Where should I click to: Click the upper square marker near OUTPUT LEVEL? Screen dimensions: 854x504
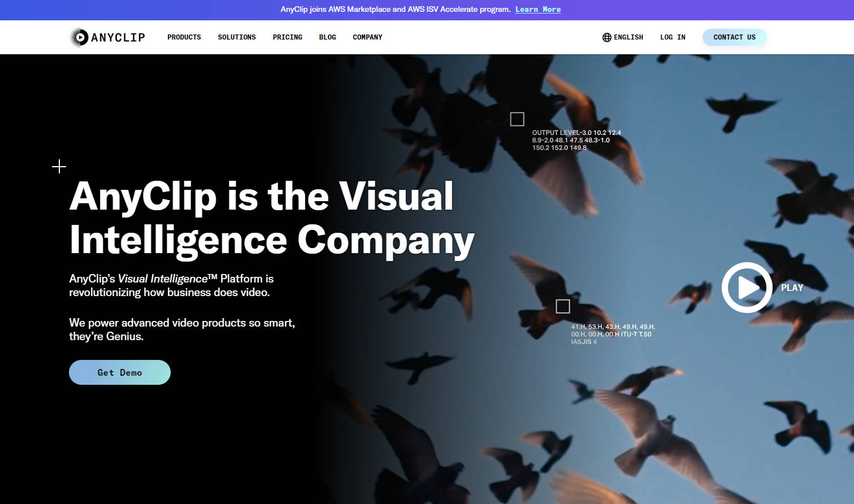coord(517,119)
